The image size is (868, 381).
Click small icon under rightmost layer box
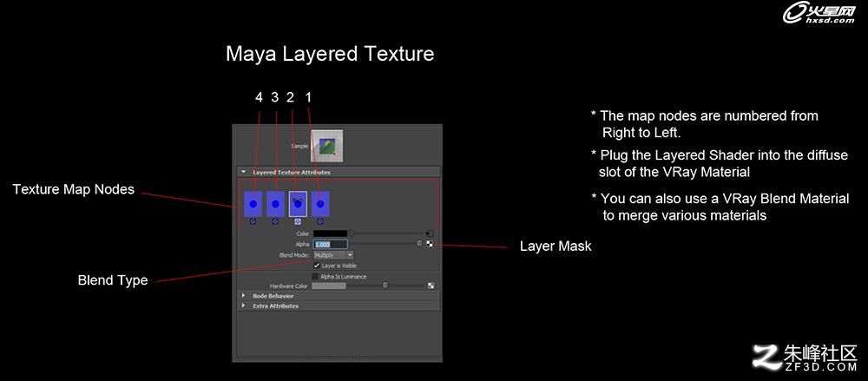click(320, 221)
